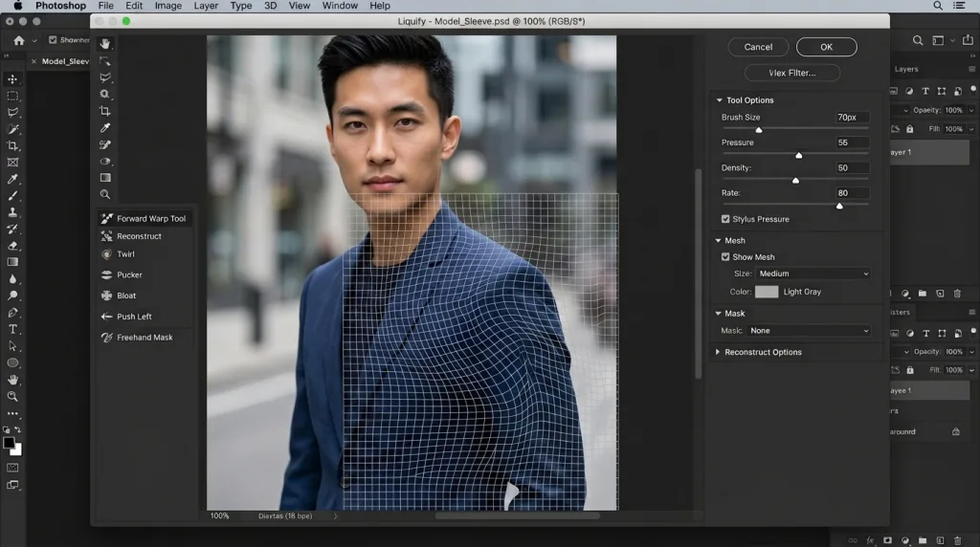This screenshot has width=980, height=547.
Task: Open the Opacity dropdown in Layers panel
Action: tap(970, 111)
